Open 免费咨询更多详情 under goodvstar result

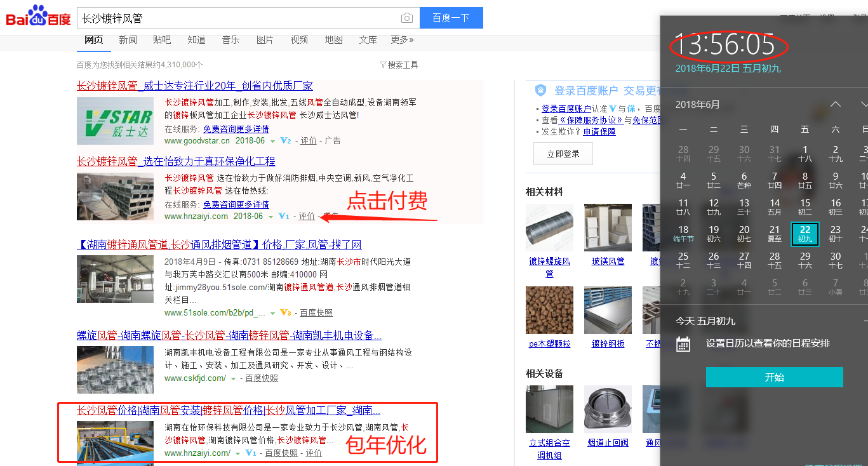[236, 129]
